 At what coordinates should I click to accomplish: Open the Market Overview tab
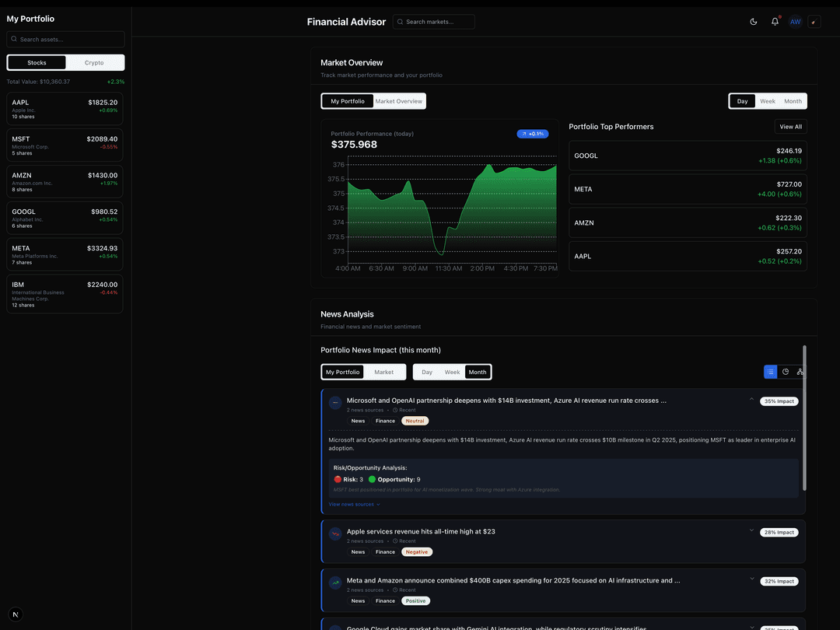(398, 101)
